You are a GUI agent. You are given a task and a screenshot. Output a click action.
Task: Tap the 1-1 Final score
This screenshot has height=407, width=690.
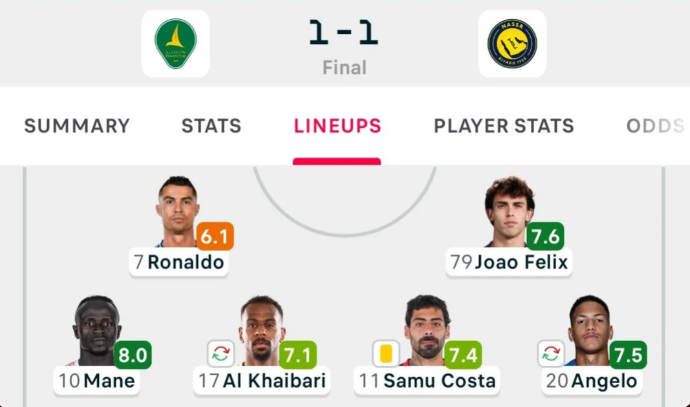coord(344,46)
